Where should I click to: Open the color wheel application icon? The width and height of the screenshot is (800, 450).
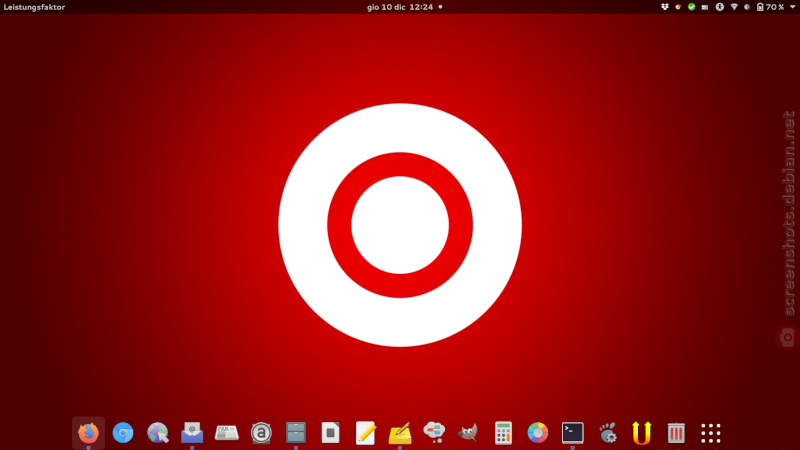coord(538,433)
